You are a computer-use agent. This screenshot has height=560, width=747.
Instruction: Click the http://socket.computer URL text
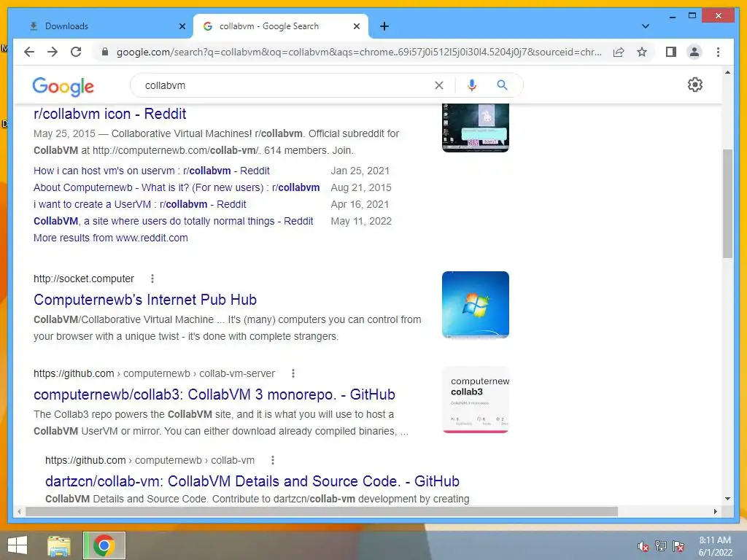coord(83,279)
